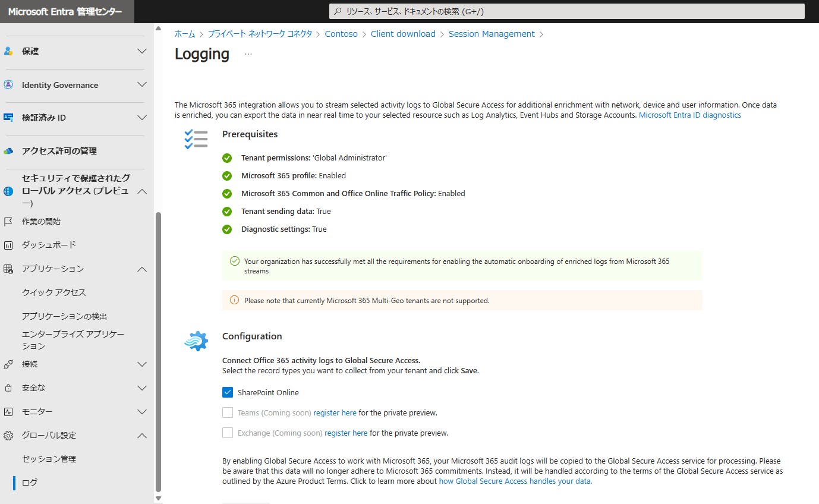Click the 検証済み ID icon
Image resolution: width=819 pixels, height=504 pixels.
(x=8, y=118)
